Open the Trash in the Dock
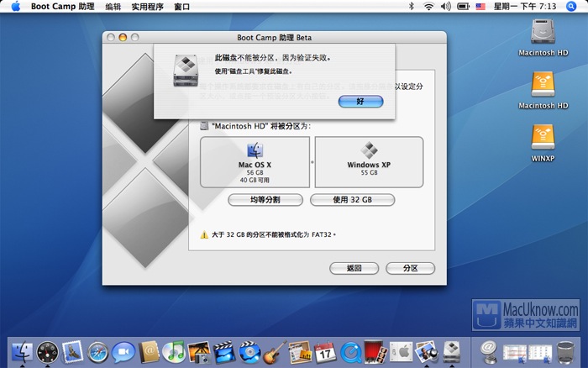The width and height of the screenshot is (588, 368). (565, 352)
